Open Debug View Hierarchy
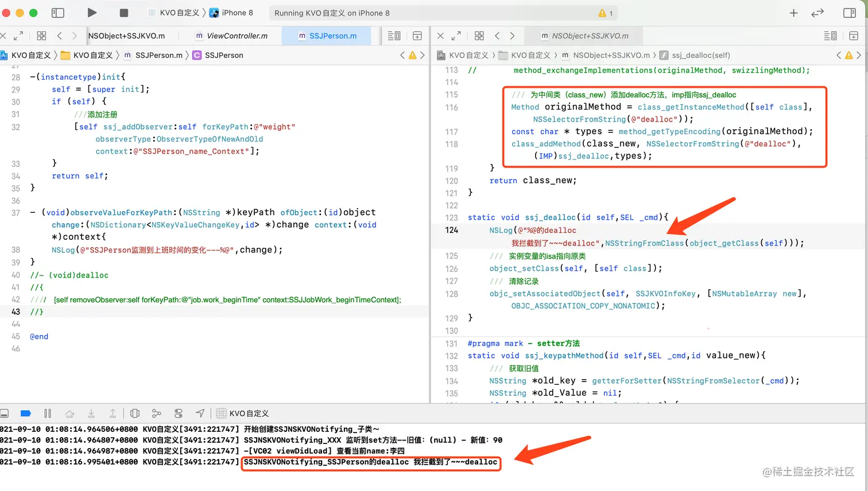Viewport: 868px width, 491px height. [135, 413]
